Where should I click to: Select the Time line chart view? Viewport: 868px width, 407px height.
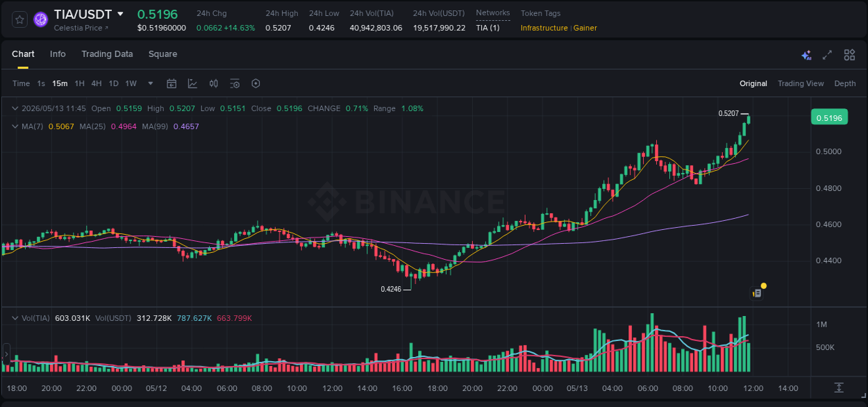pyautogui.click(x=21, y=83)
